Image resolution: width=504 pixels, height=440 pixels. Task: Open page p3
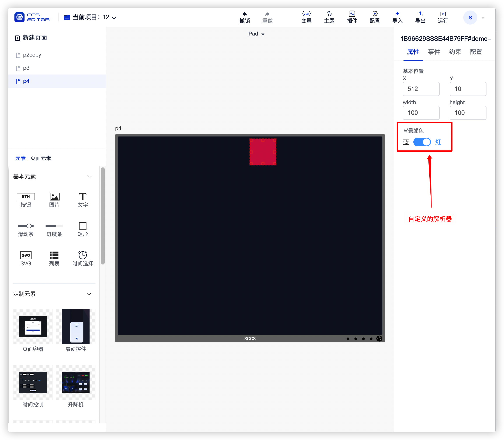pyautogui.click(x=57, y=68)
